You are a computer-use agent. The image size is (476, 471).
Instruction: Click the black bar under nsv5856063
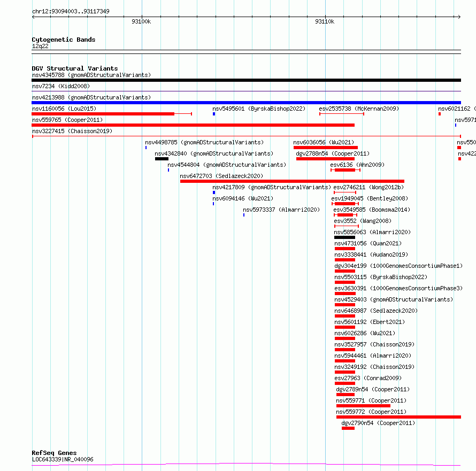point(344,237)
